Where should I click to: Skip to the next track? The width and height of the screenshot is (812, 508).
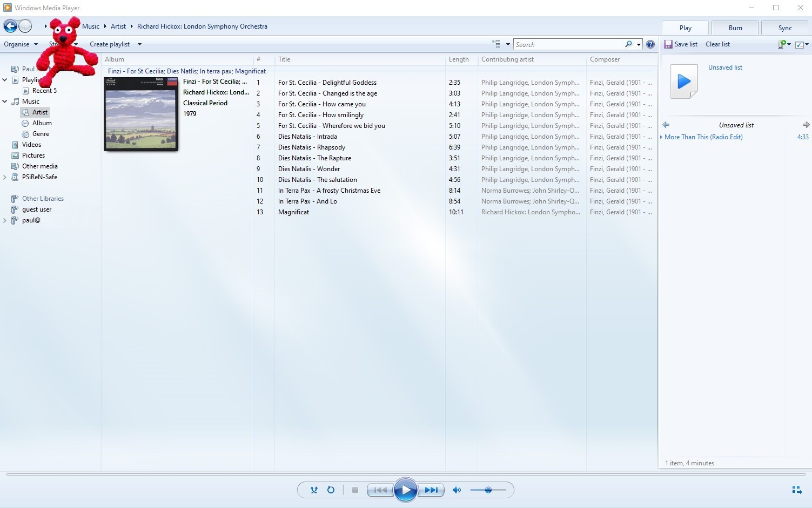[431, 490]
